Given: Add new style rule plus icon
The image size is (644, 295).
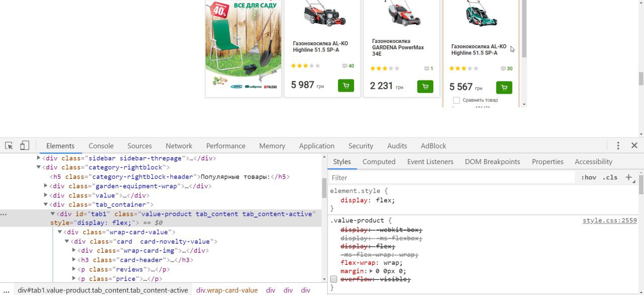Looking at the screenshot, I should coord(628,177).
